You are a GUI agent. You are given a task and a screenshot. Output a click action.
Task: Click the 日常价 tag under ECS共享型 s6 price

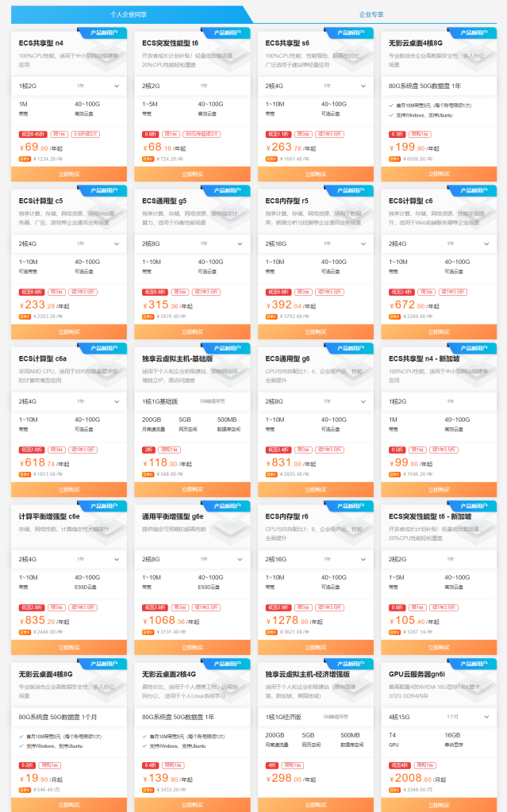(x=271, y=159)
